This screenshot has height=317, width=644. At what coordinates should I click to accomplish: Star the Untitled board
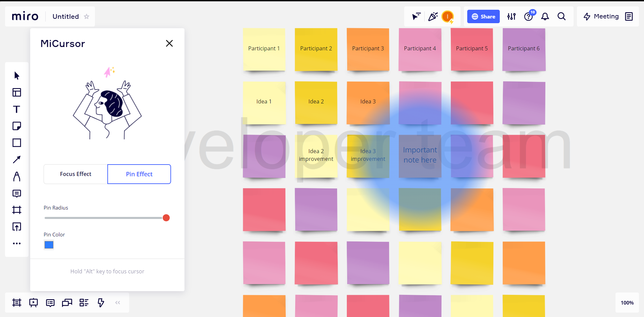(87, 16)
